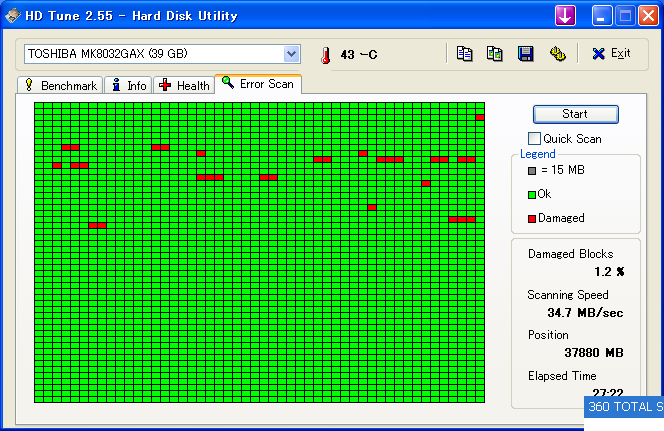Select the Error Scan tab
This screenshot has height=431, width=664.
pyautogui.click(x=258, y=84)
